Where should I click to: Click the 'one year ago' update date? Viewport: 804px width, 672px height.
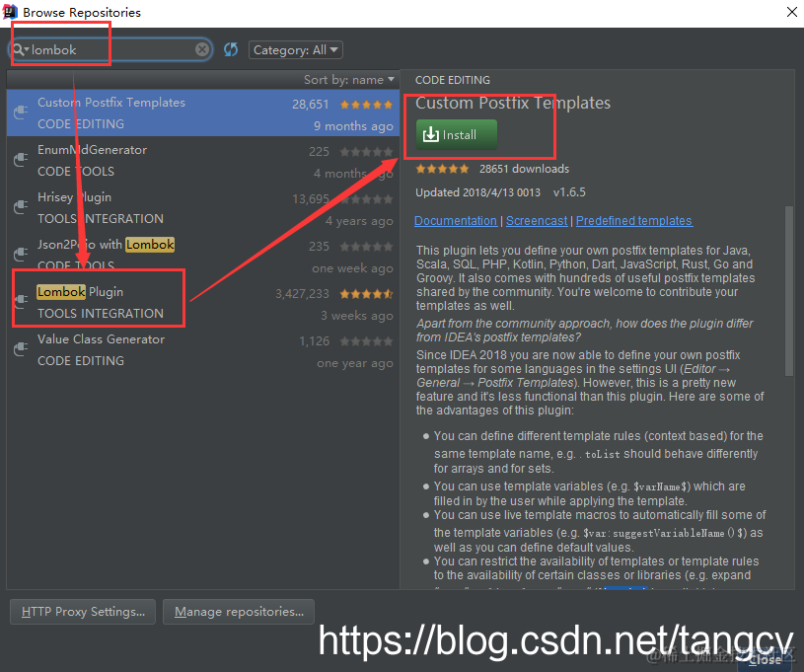(355, 363)
